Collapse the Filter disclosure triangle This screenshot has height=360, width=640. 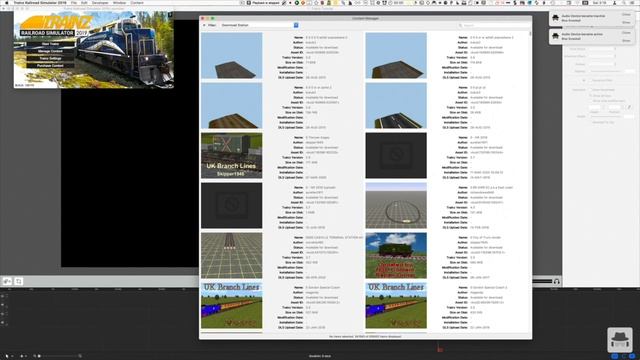click(204, 25)
